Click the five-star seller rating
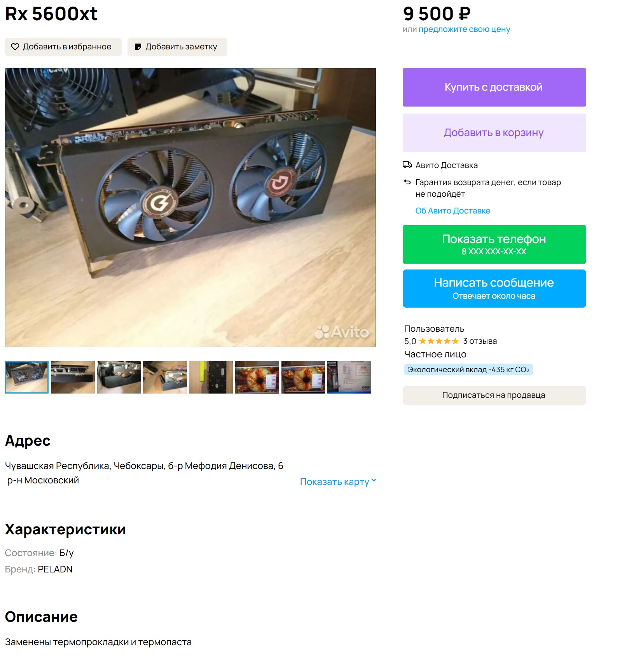 pos(439,341)
